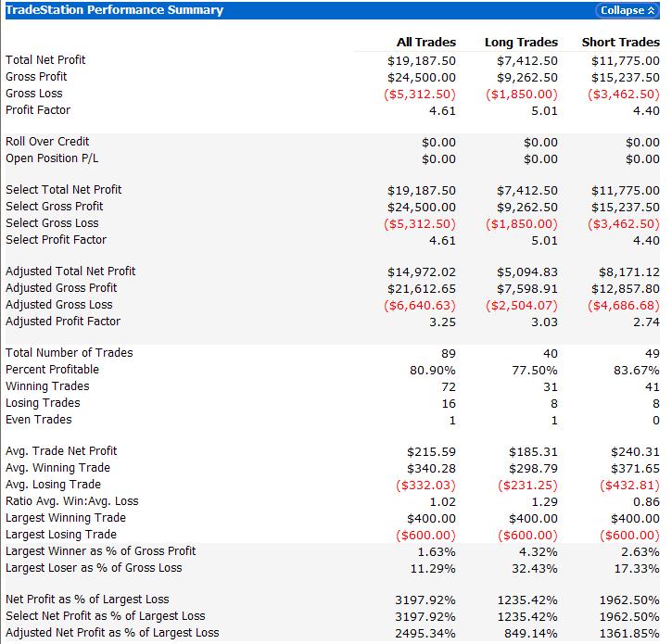672x644 pixels.
Task: Click the 1.63% Largest Winner percentage
Action: [x=437, y=552]
